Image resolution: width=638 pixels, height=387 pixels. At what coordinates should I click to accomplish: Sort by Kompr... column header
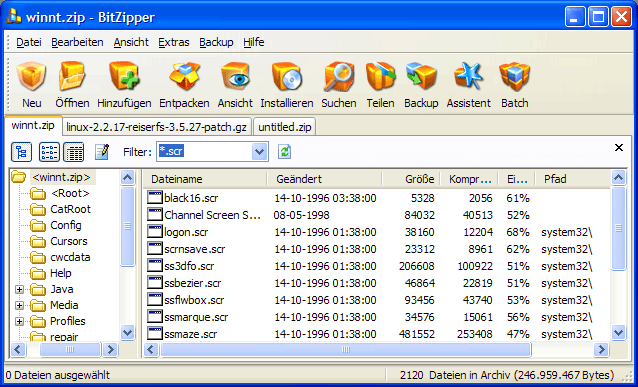click(470, 179)
